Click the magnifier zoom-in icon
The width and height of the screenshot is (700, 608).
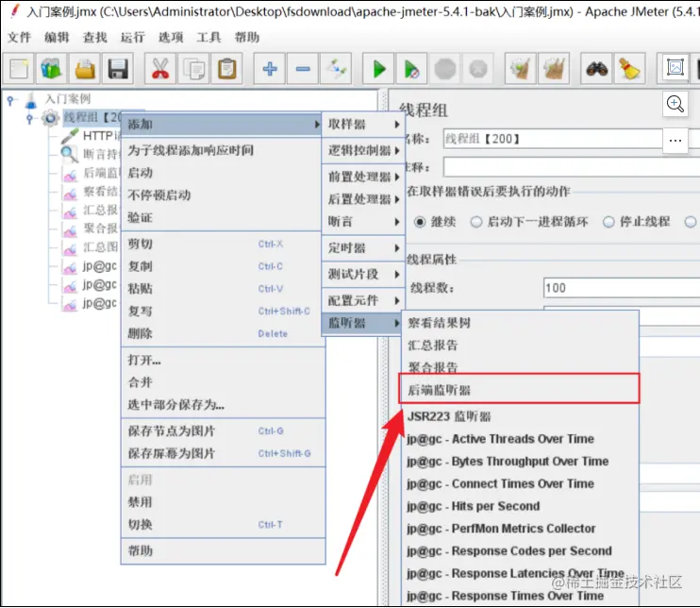point(675,104)
